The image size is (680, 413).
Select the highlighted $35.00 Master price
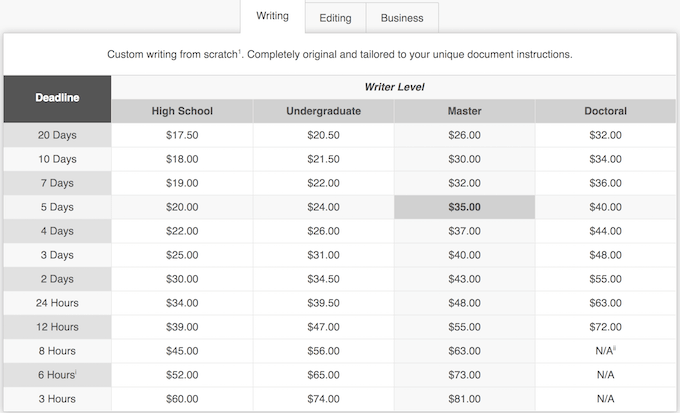pyautogui.click(x=464, y=207)
